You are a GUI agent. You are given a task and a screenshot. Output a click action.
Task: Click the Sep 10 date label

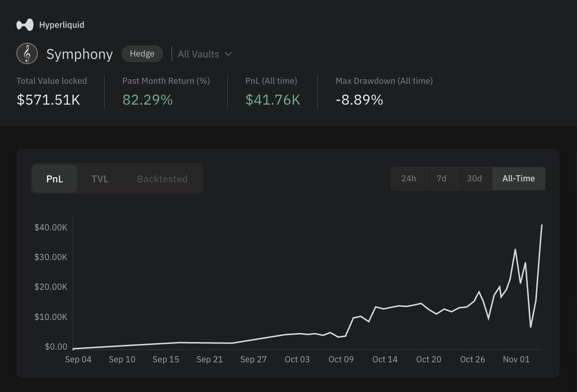coord(122,359)
